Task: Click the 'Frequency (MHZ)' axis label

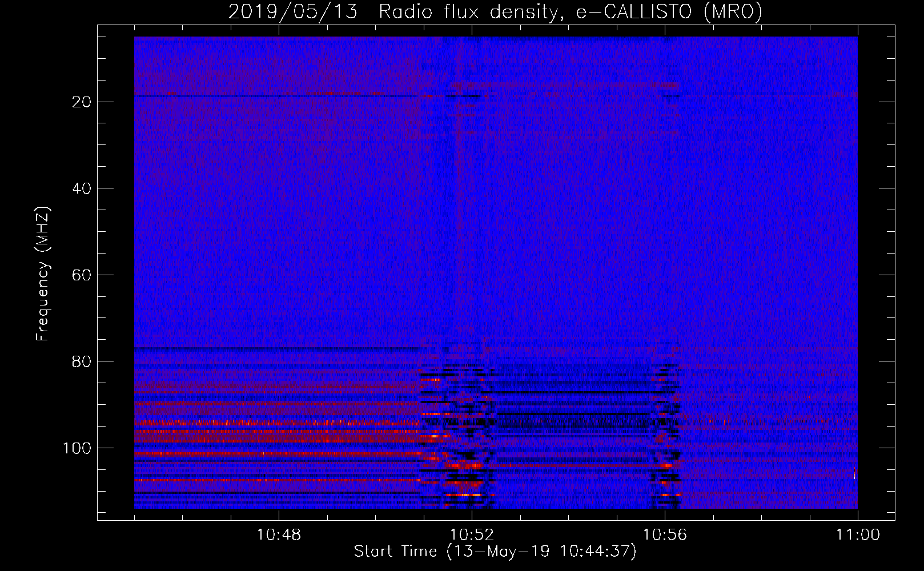Action: coord(43,274)
